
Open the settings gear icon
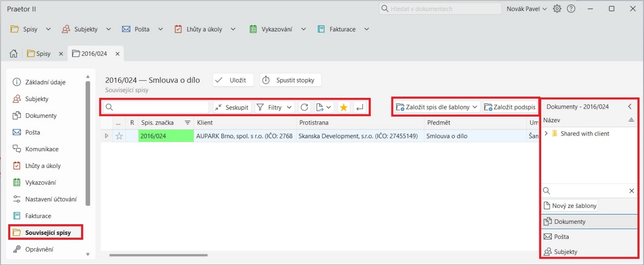pos(557,9)
